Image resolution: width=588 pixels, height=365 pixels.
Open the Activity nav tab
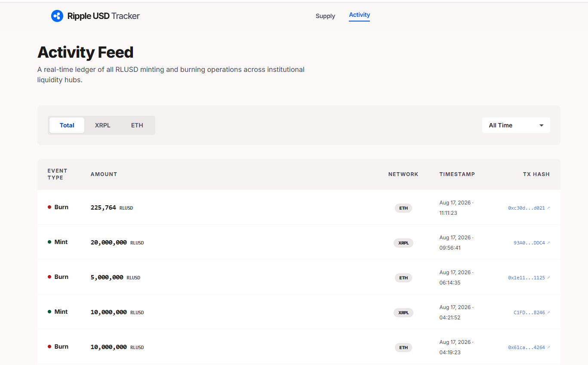(x=360, y=15)
